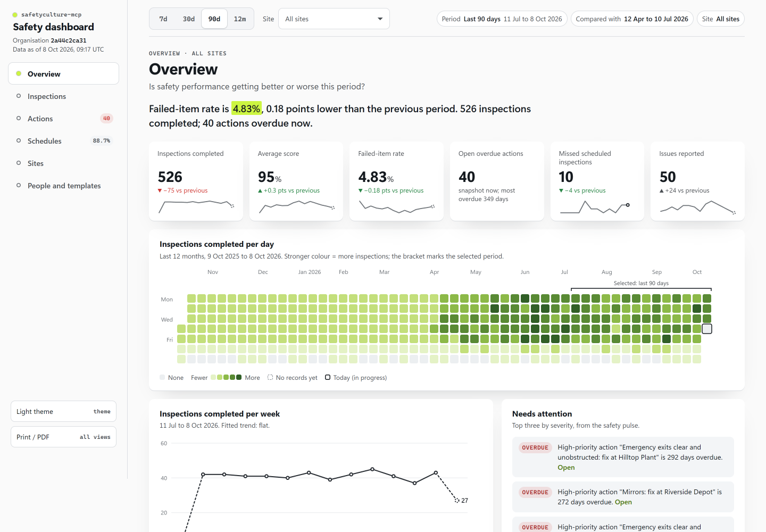Open the Sites page in the sidebar

pyautogui.click(x=63, y=163)
